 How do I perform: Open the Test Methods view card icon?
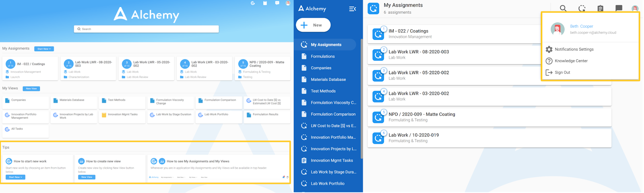(x=104, y=100)
